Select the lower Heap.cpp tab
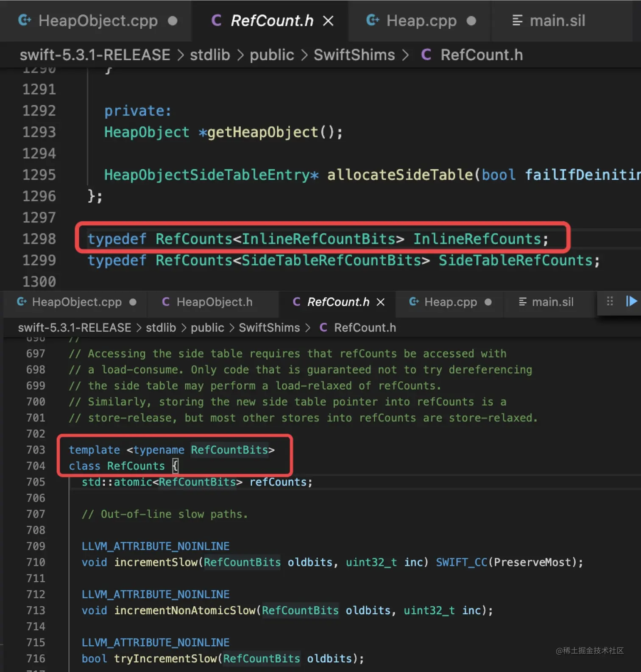 [x=449, y=302]
